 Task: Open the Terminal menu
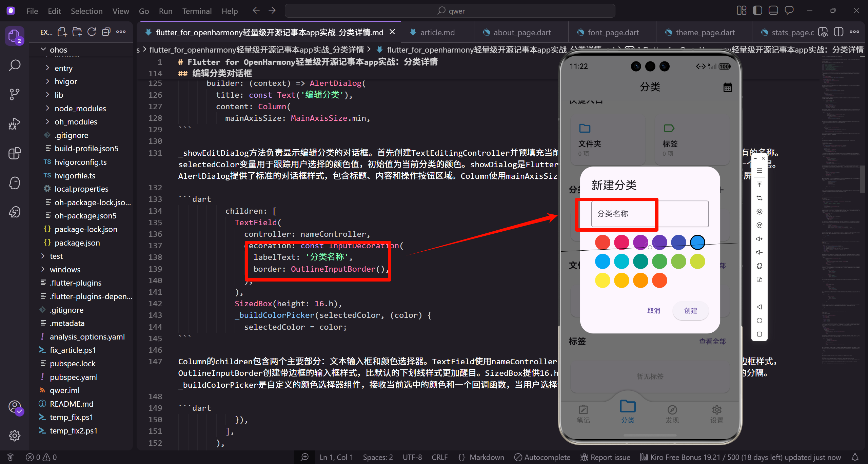click(x=197, y=11)
